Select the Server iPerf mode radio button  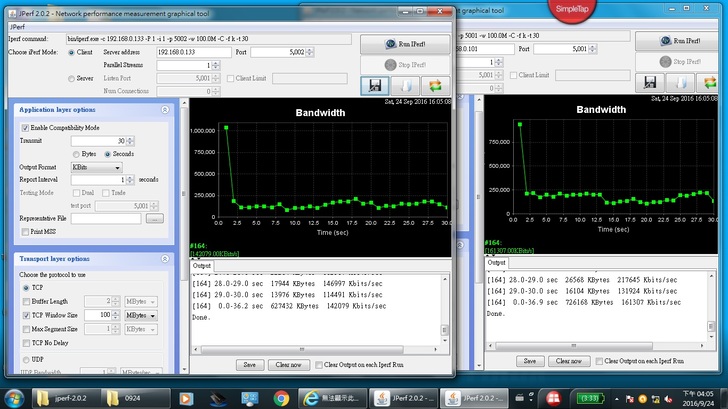point(71,78)
